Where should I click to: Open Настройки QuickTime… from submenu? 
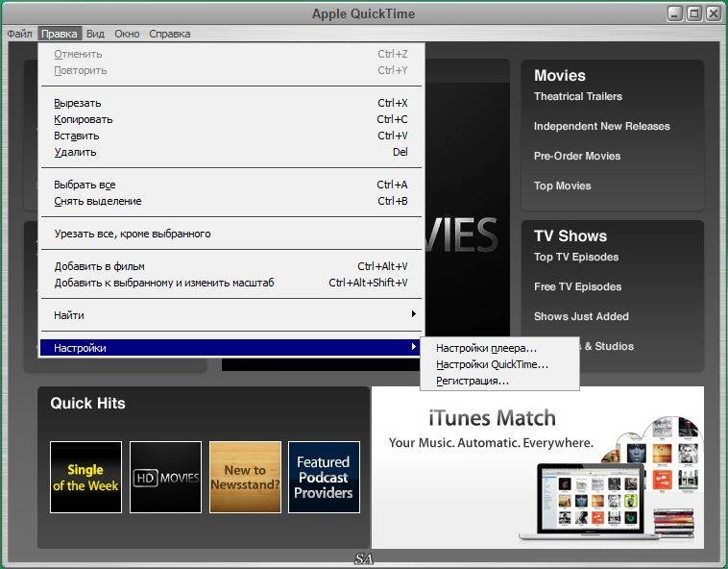499,364
